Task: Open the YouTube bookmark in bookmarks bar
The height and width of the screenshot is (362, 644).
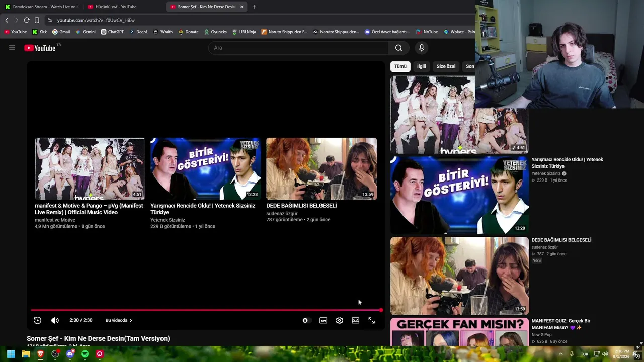Action: pos(16,32)
